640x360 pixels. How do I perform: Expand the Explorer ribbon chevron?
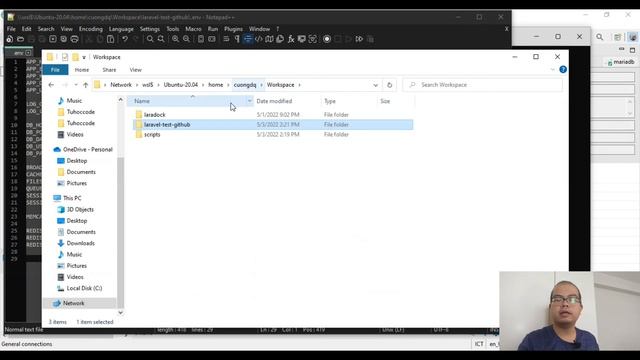point(553,69)
